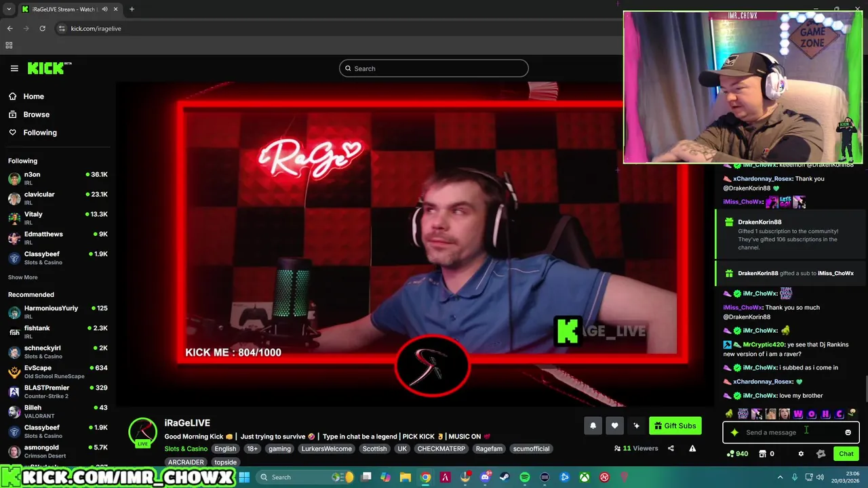Open Vitaly channel in sidebar
Screen dimensions: 868x488
tap(58, 218)
